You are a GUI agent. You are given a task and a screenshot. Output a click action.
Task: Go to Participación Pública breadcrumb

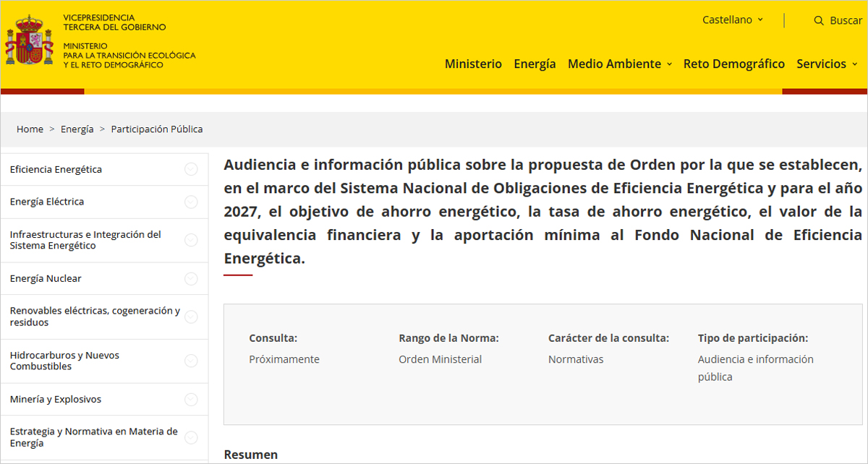tap(157, 129)
